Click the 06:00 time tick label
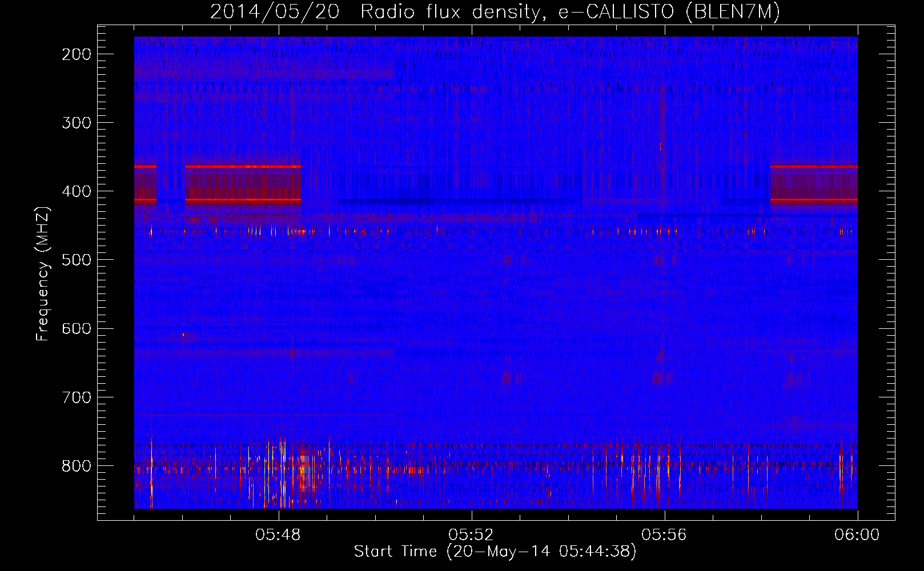Image resolution: width=924 pixels, height=571 pixels. click(857, 535)
